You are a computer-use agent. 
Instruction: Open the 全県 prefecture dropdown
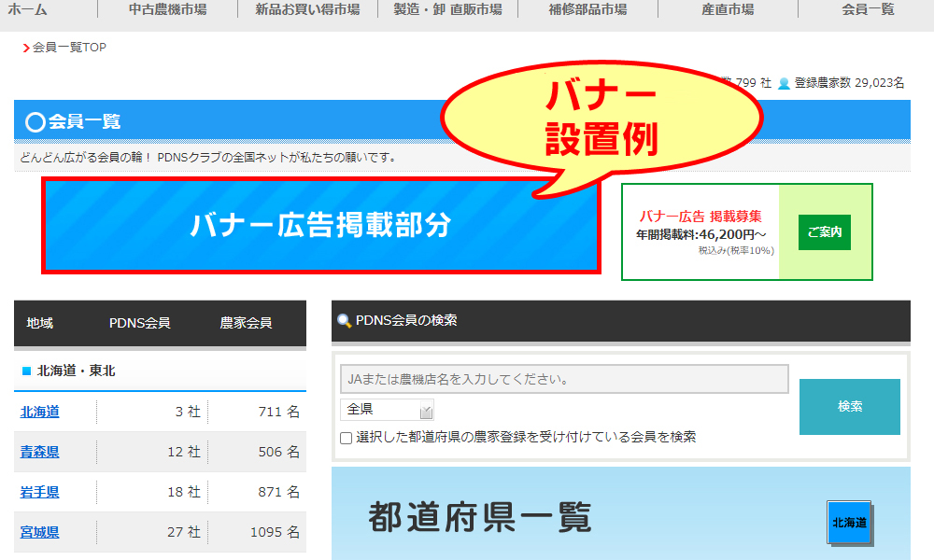click(387, 410)
